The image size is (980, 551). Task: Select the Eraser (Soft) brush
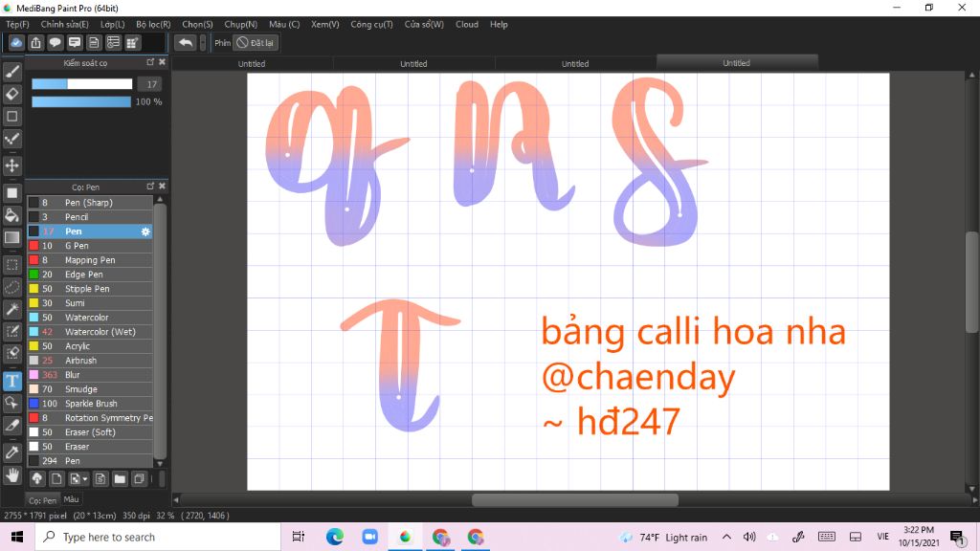point(90,432)
